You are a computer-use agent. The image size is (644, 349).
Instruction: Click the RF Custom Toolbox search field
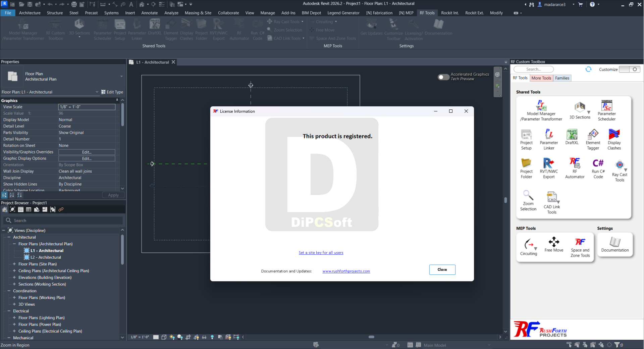534,69
